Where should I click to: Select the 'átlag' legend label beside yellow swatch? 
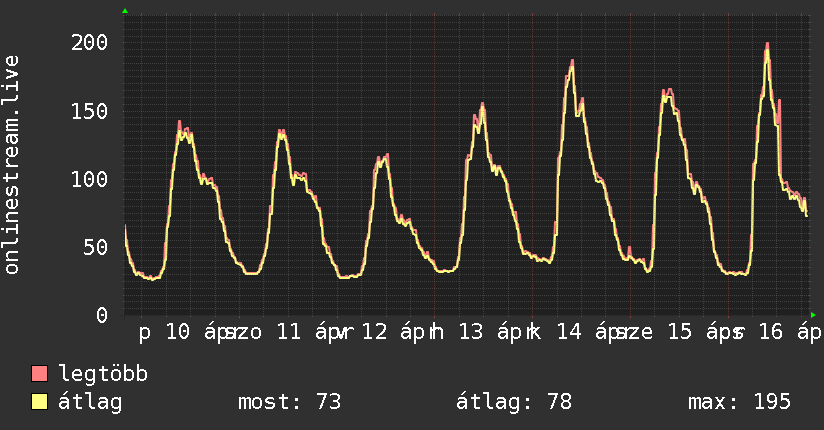point(90,402)
